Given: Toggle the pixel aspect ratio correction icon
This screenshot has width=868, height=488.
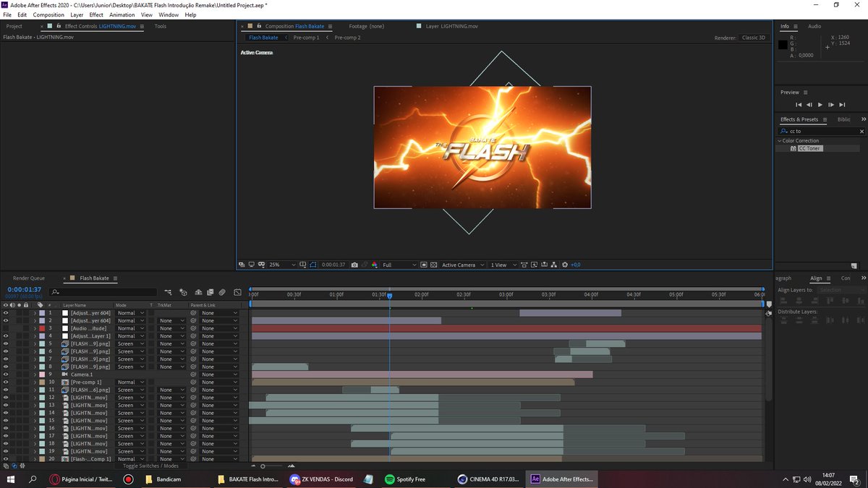Looking at the screenshot, I should tap(524, 265).
